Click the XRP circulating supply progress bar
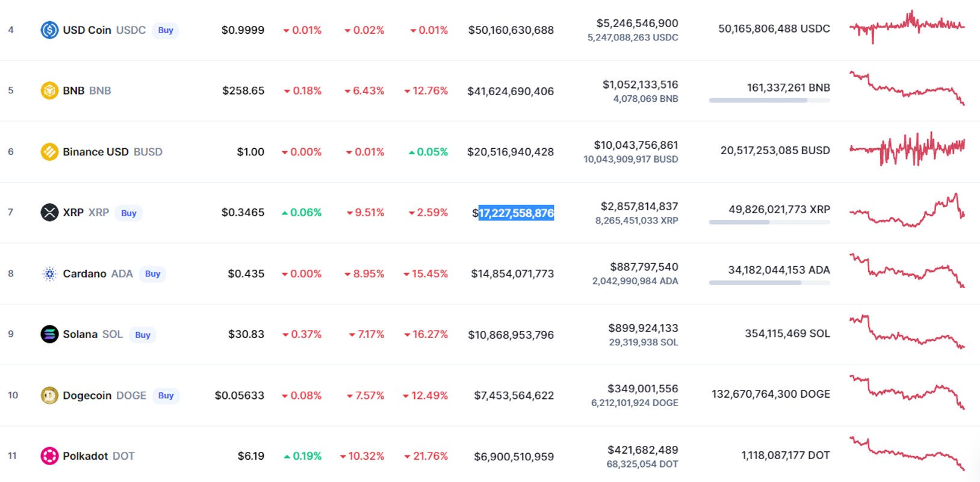Viewport: 980px width, 482px height. 769,222
